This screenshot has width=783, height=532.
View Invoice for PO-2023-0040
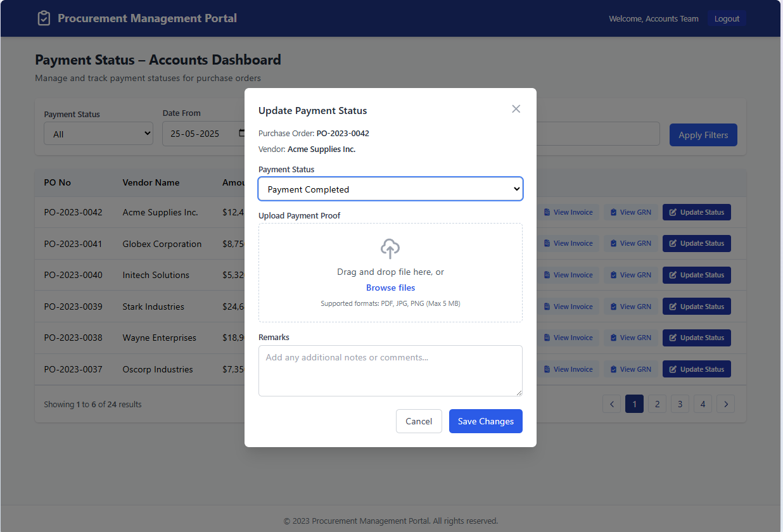568,275
